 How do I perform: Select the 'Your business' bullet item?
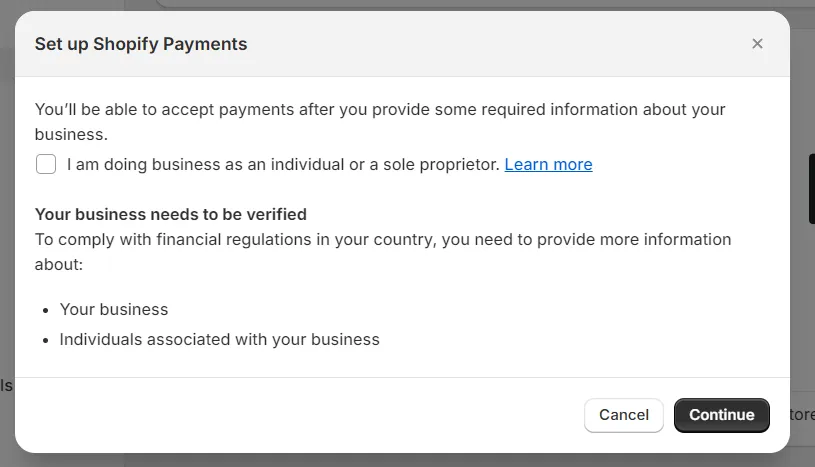coord(114,309)
